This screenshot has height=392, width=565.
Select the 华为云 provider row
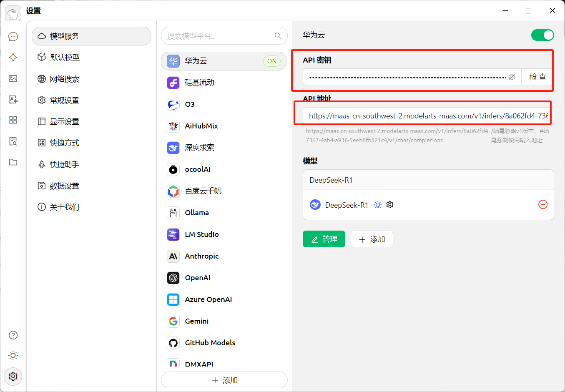tap(223, 61)
